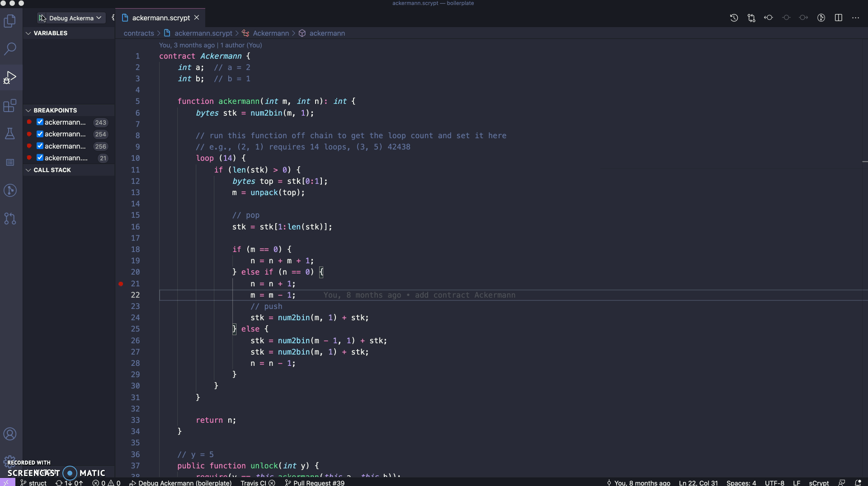Place cursor on the return n line

click(x=216, y=420)
